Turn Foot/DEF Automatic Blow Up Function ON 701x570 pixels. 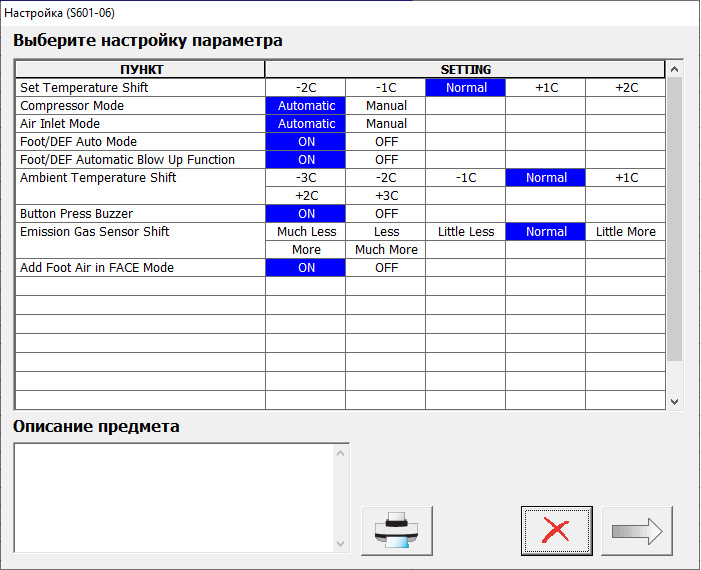tap(306, 160)
